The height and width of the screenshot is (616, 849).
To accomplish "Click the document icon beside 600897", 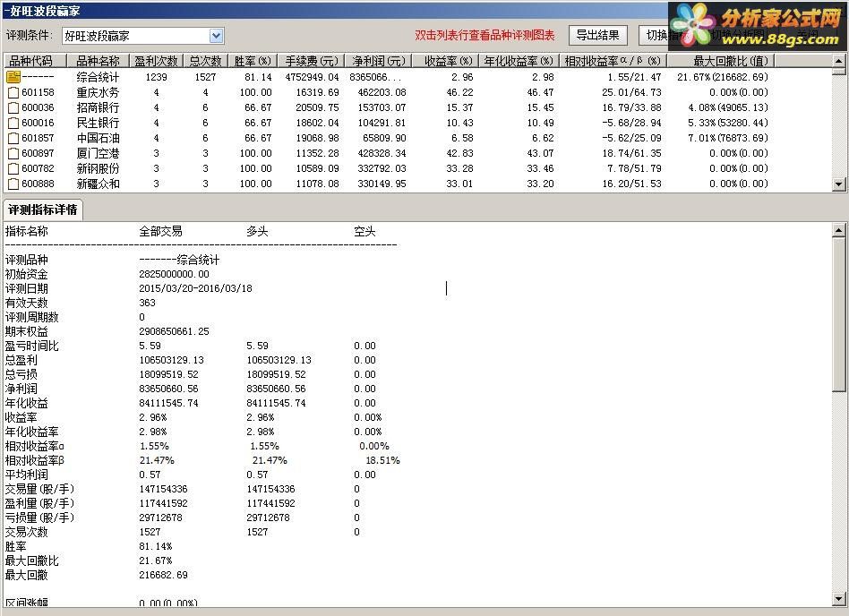I will click(x=13, y=153).
